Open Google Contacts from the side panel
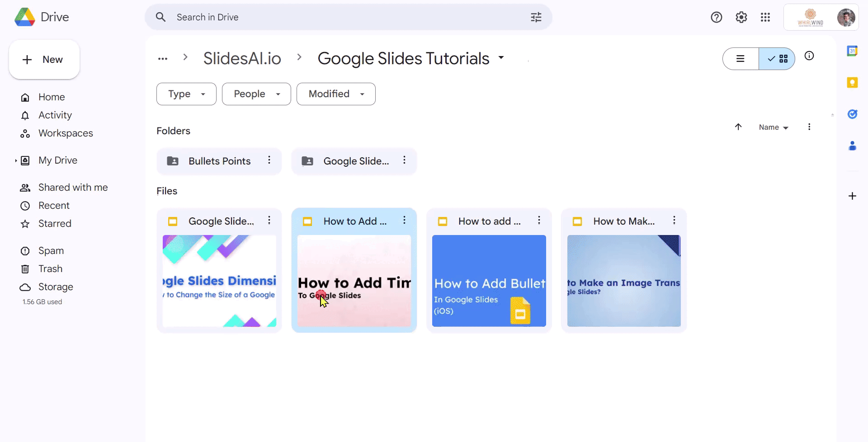The width and height of the screenshot is (868, 442). (853, 146)
